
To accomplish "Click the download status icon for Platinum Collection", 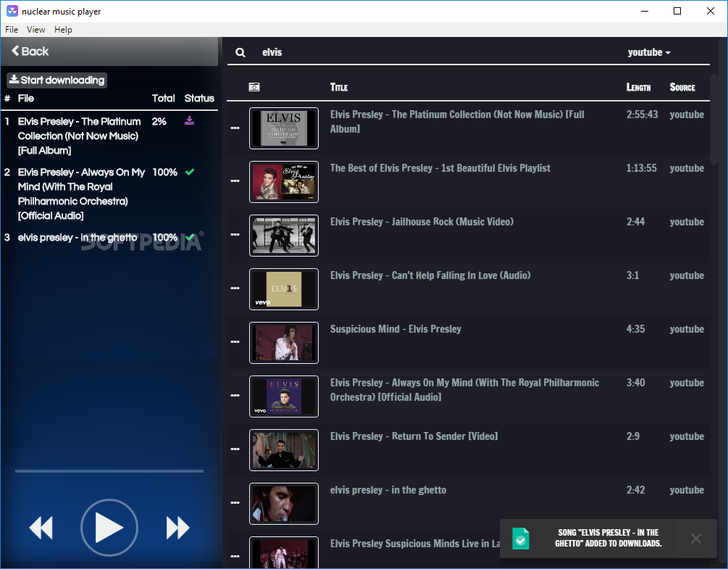I will pos(190,121).
